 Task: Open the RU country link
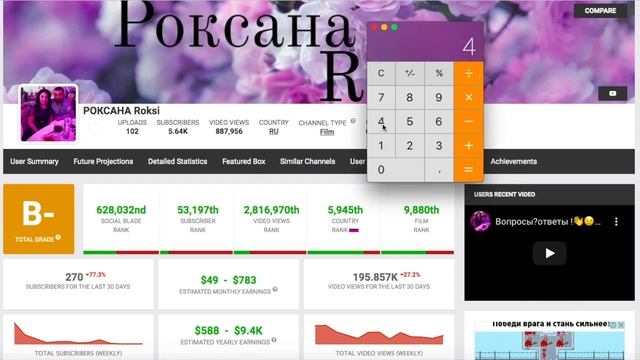point(273,131)
